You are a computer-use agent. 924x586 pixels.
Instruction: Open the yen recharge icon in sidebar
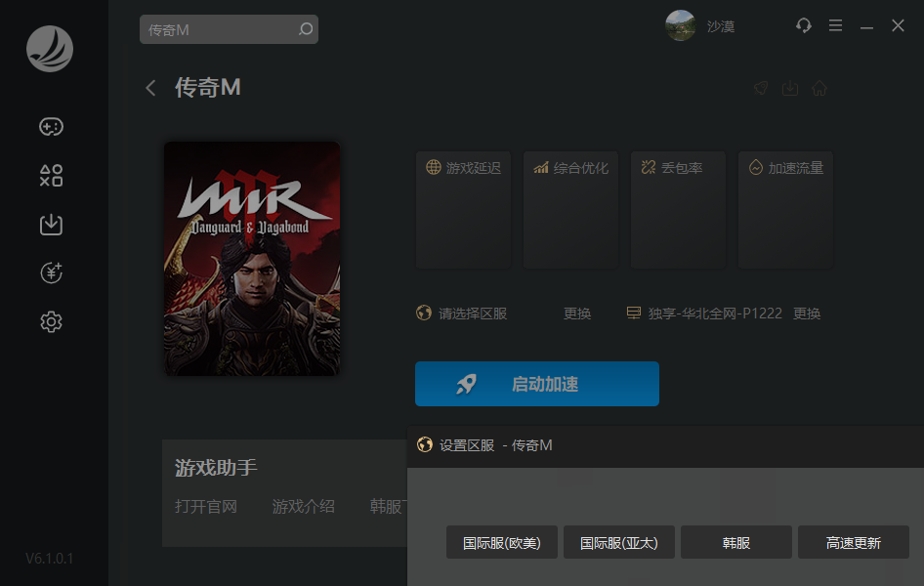[x=51, y=273]
